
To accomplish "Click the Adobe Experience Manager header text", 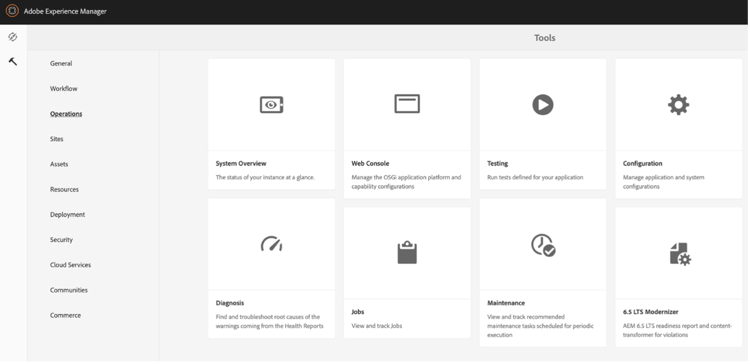I will [x=65, y=11].
